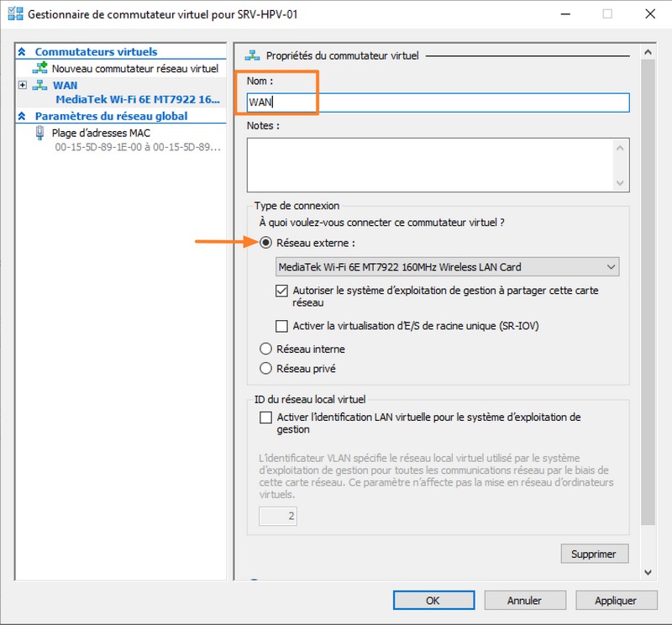Click the VLAN ID field showing 2

pos(278,516)
